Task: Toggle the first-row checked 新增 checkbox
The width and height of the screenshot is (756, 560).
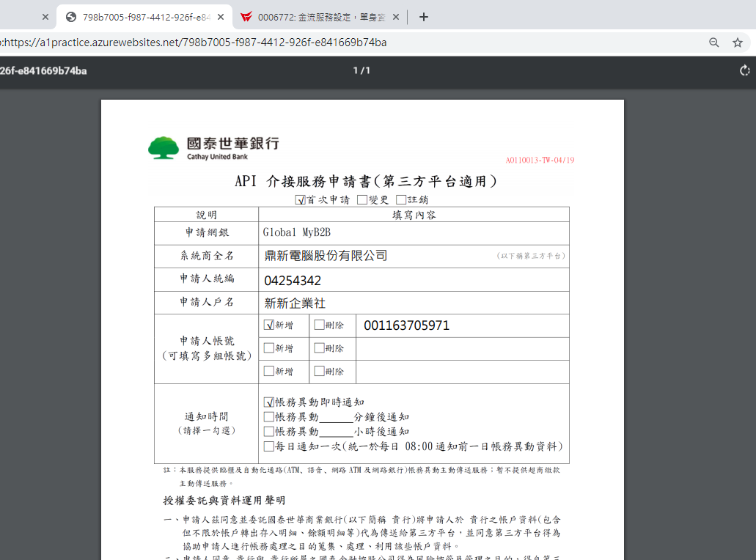Action: tap(269, 325)
